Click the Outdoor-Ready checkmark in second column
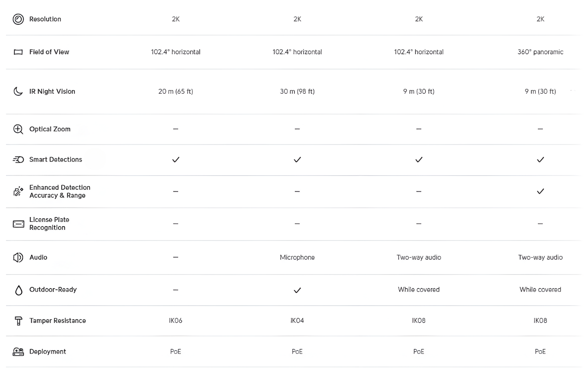Image resolution: width=588 pixels, height=374 pixels. 297,290
